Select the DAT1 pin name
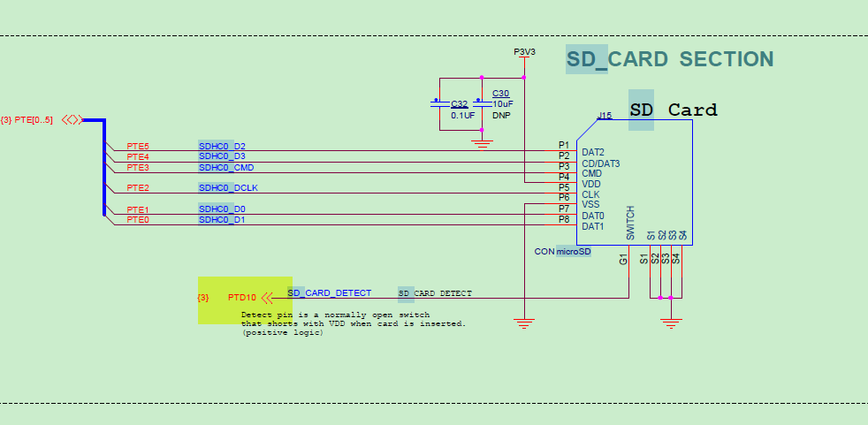Viewport: 868px width, 425px height. pos(593,227)
